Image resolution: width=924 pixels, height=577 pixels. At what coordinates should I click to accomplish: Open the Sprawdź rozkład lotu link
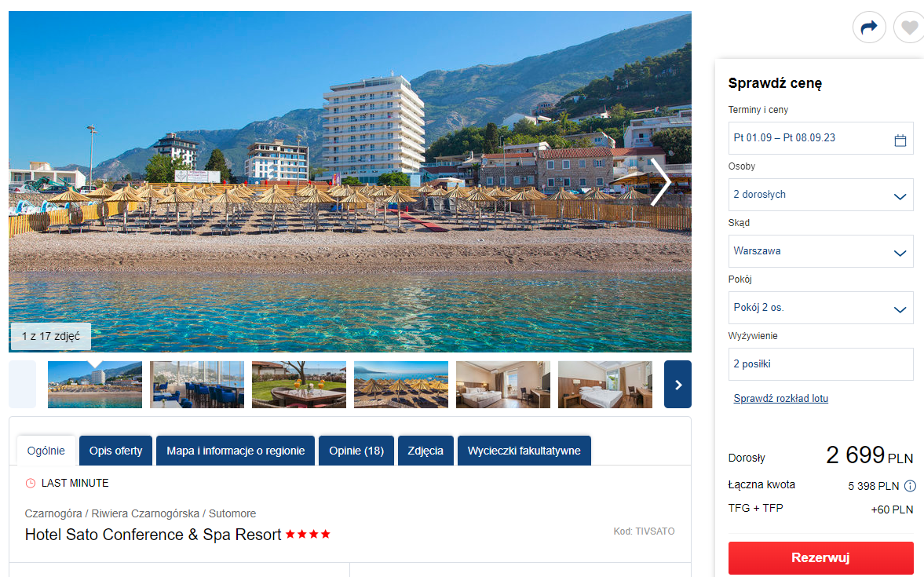click(781, 399)
